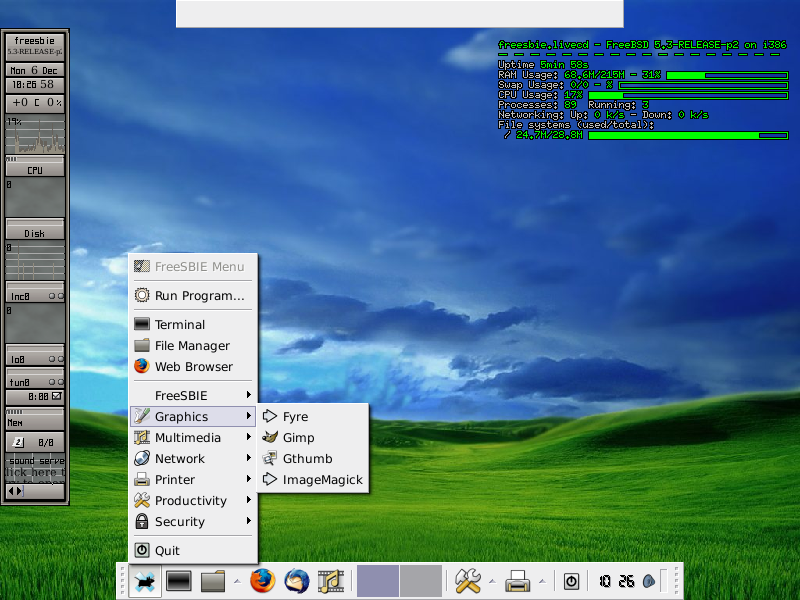Click the Gimp mascot icon in submenu
This screenshot has width=800, height=600.
pyautogui.click(x=270, y=437)
